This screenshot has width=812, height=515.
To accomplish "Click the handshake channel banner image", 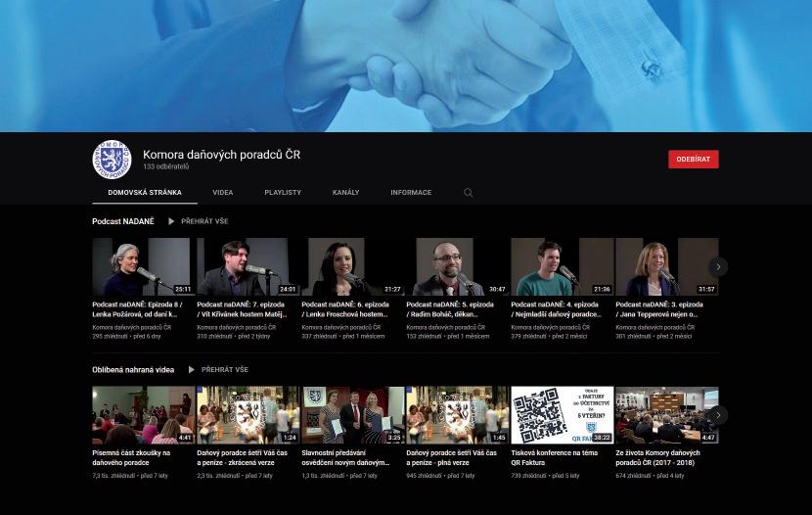I will click(406, 66).
